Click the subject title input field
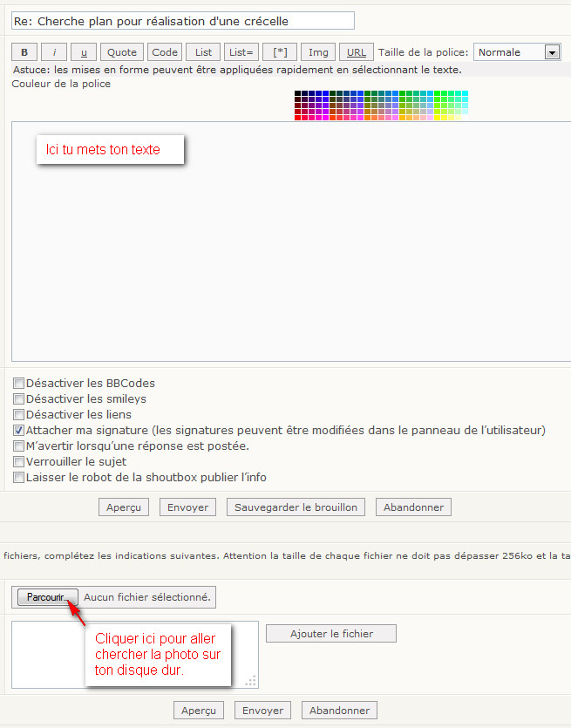Image resolution: width=571 pixels, height=728 pixels. point(183,20)
